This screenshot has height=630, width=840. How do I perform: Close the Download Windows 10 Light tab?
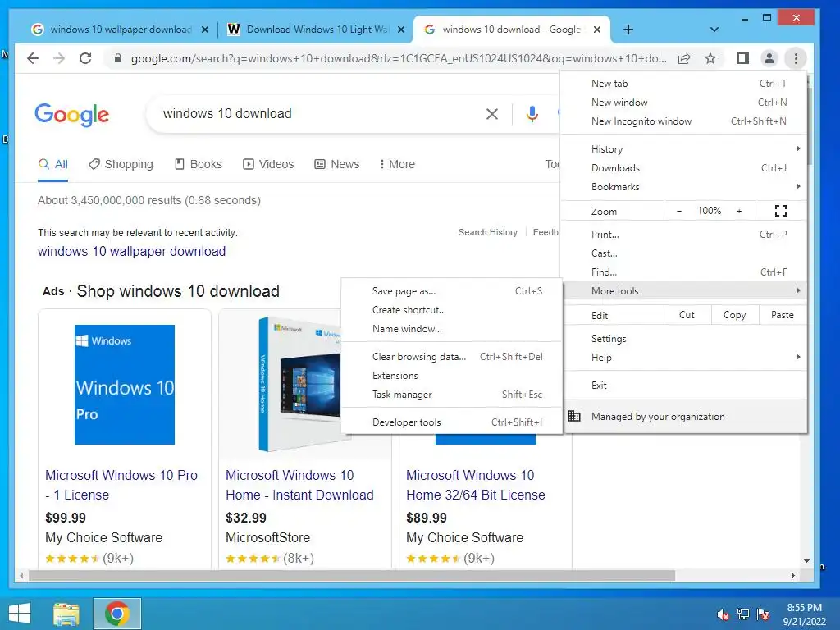pos(400,30)
